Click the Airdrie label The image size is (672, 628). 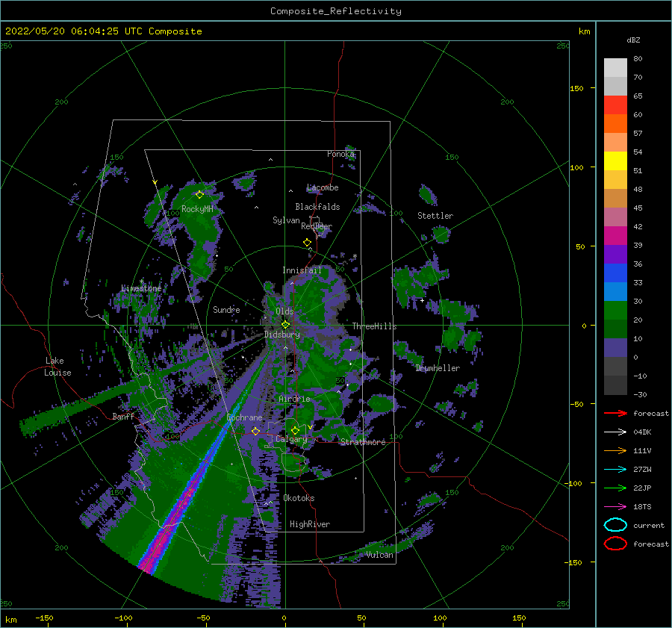(x=294, y=399)
